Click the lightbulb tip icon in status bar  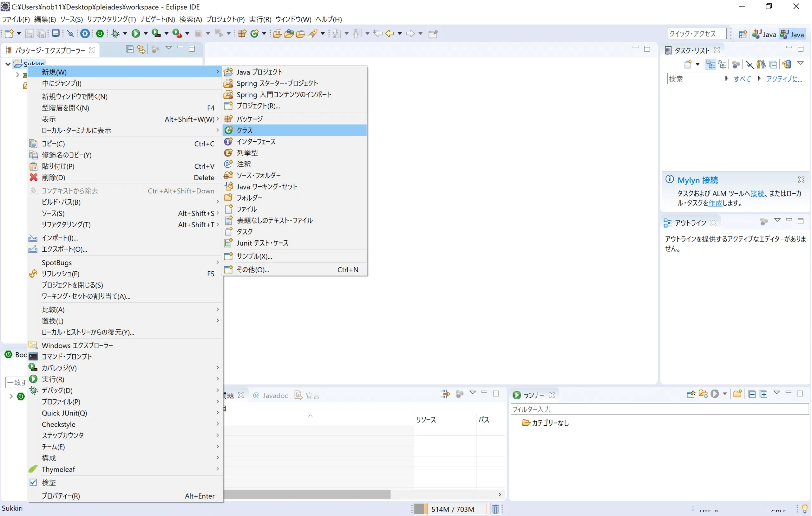[805, 509]
